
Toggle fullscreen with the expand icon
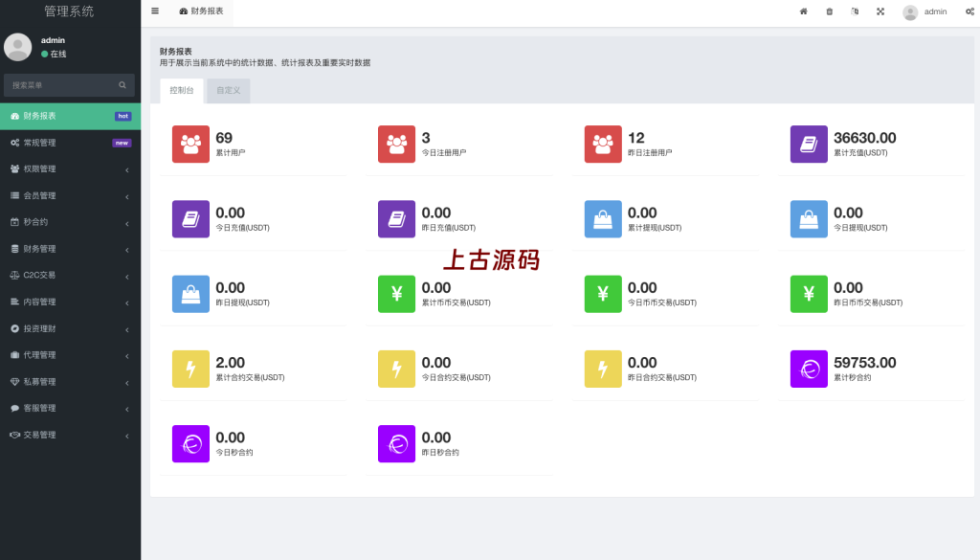tap(880, 11)
